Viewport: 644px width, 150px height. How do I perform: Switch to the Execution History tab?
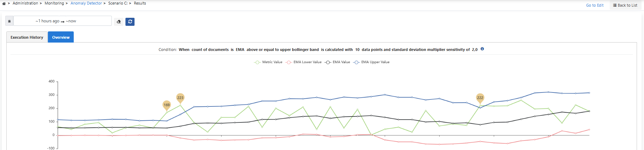click(x=27, y=37)
